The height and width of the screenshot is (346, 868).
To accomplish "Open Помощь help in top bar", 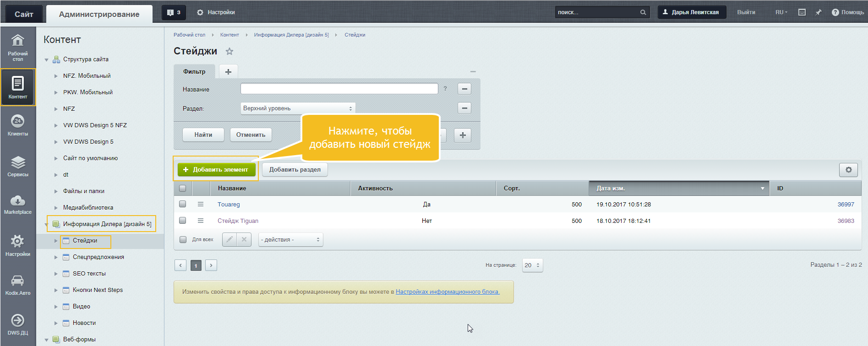I will (848, 12).
